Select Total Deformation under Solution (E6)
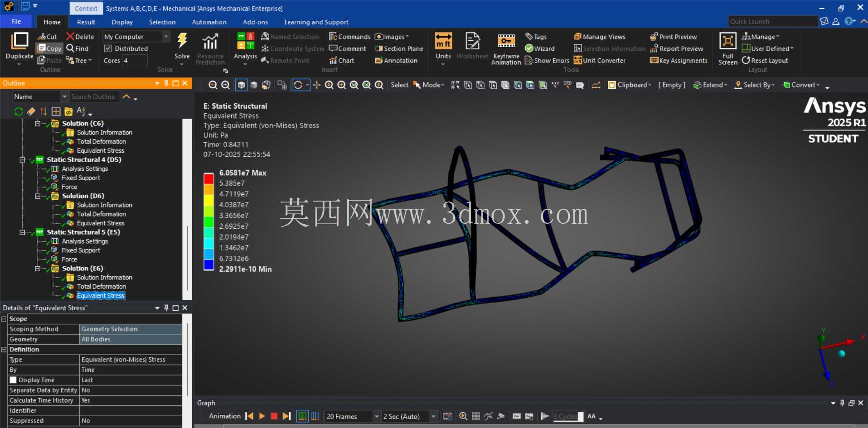 [x=102, y=286]
